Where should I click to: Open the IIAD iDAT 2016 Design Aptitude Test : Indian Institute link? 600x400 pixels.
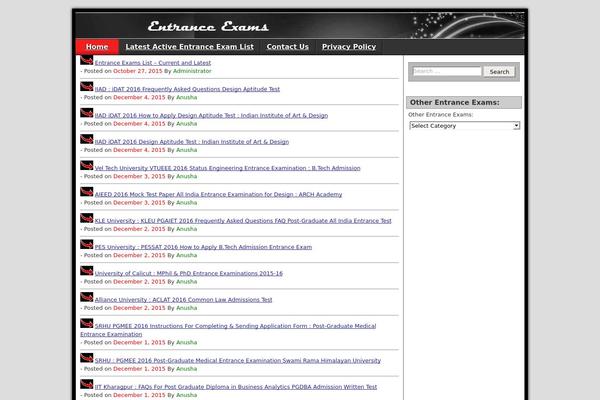(x=192, y=142)
